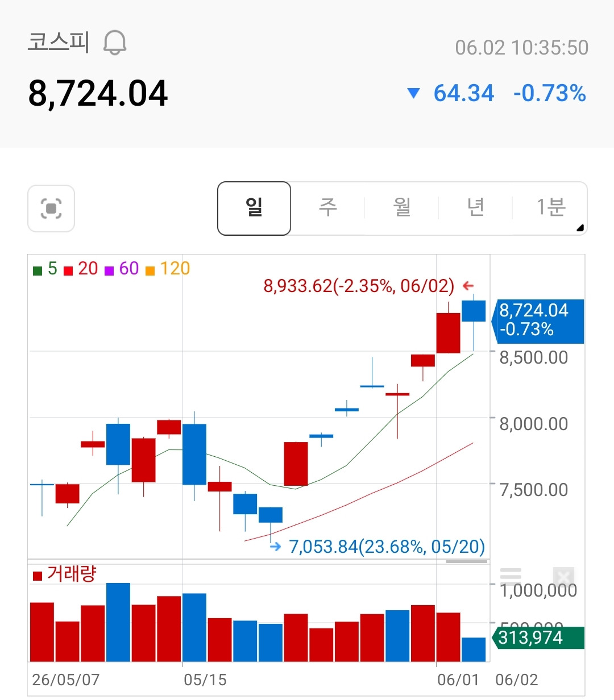Tap the hamburger menu icon in volume panel
Image resolution: width=614 pixels, height=700 pixels.
[x=511, y=576]
